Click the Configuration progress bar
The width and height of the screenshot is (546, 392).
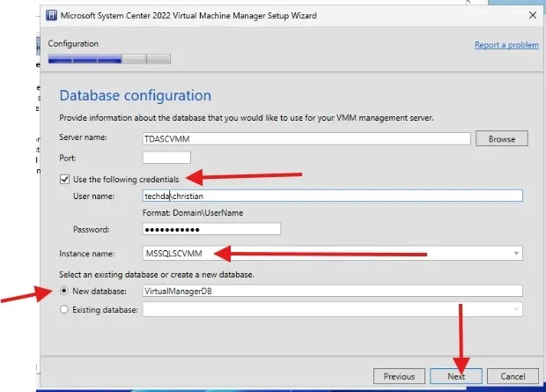pyautogui.click(x=109, y=59)
